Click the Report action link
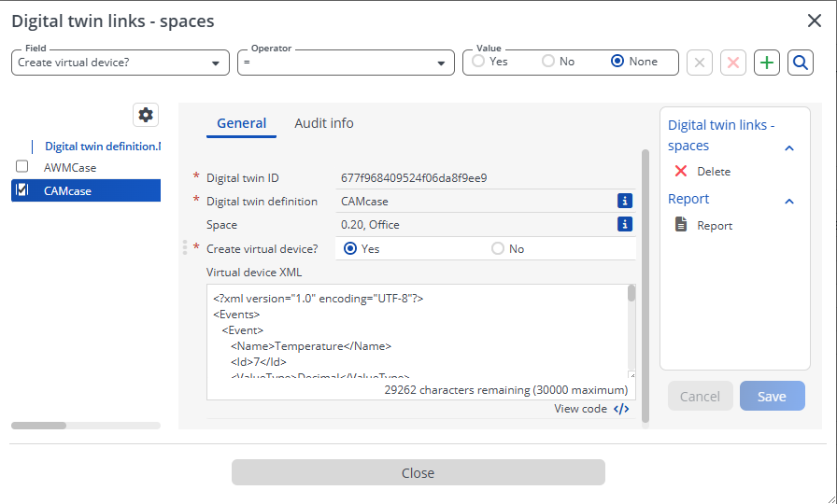 coord(715,226)
